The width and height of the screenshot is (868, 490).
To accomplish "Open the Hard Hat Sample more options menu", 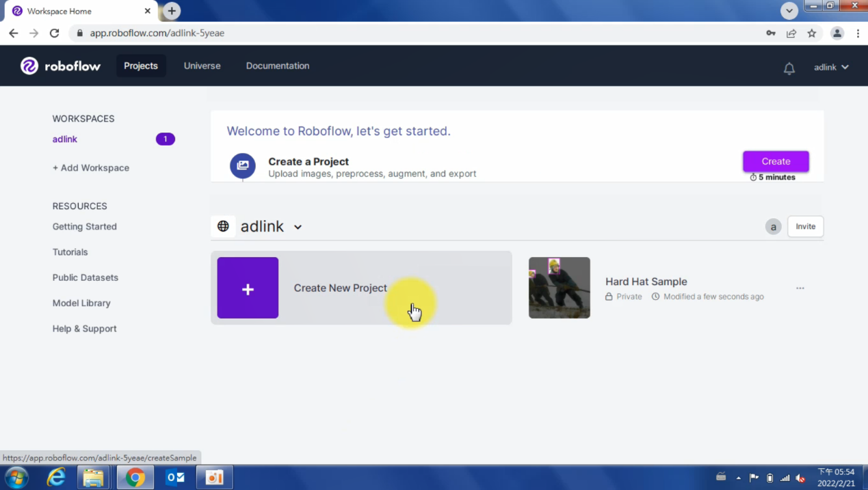I will coord(800,288).
